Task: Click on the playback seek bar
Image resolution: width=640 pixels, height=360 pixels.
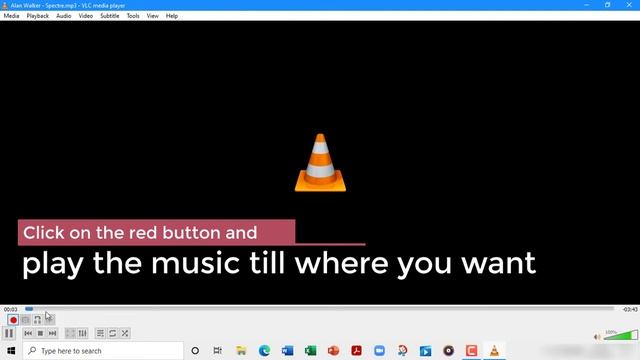Action: coord(319,309)
